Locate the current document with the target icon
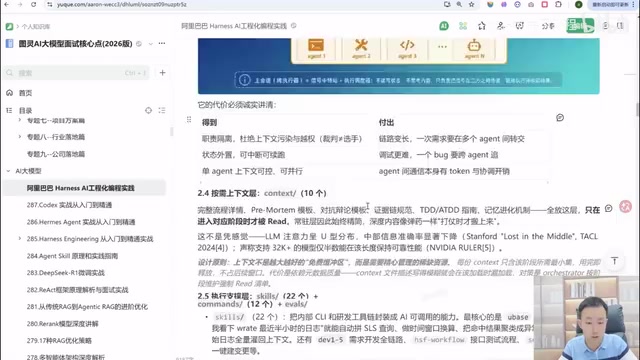Screen dimensions: 640x360 [149, 110]
